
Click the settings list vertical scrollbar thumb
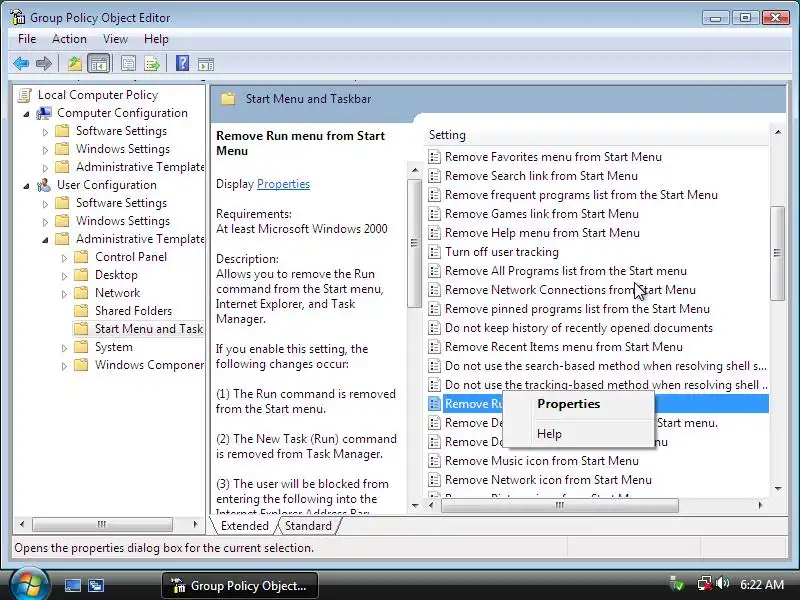777,254
